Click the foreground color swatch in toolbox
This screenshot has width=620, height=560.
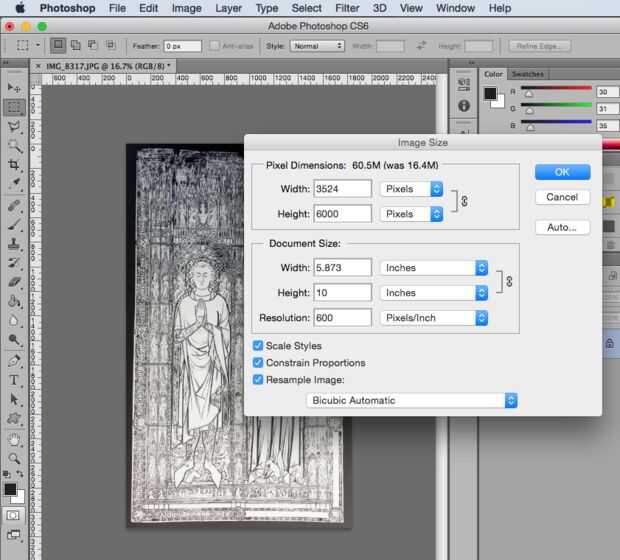point(10,490)
